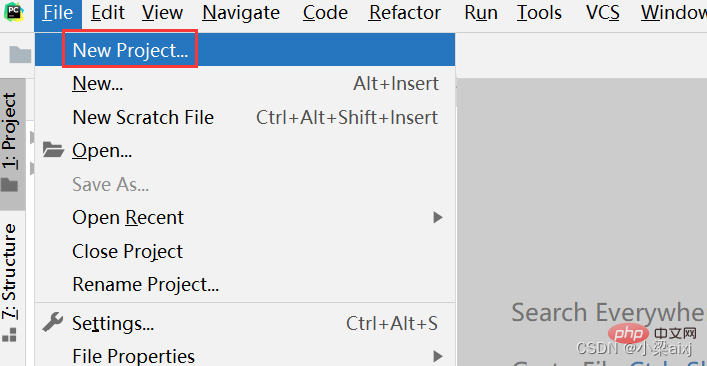Expand the File Properties submenu arrow
The image size is (707, 366).
[437, 357]
